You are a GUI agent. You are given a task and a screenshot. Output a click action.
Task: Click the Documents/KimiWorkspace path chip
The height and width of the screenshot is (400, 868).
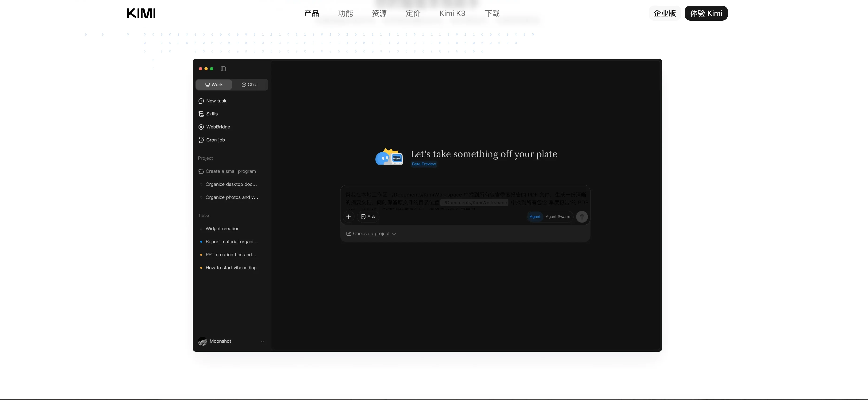click(474, 203)
